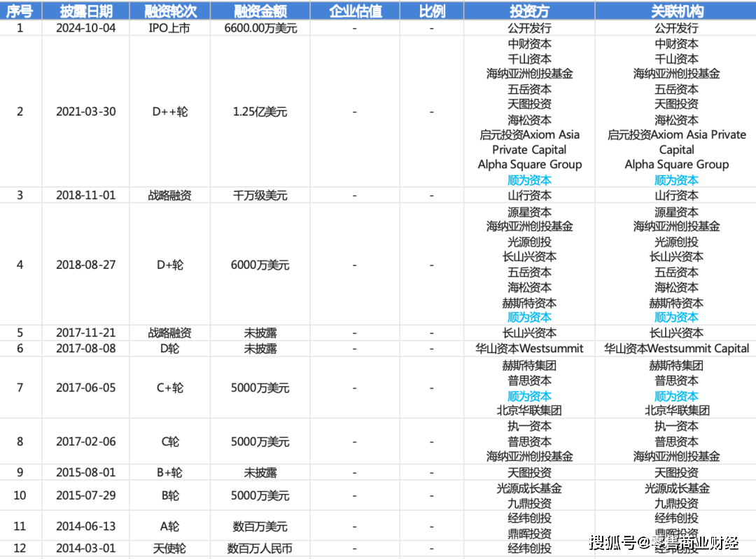Select 华山资本Westsummit Capital in the 关联机构 column
Viewport: 756px width, 559px height.
pos(676,348)
